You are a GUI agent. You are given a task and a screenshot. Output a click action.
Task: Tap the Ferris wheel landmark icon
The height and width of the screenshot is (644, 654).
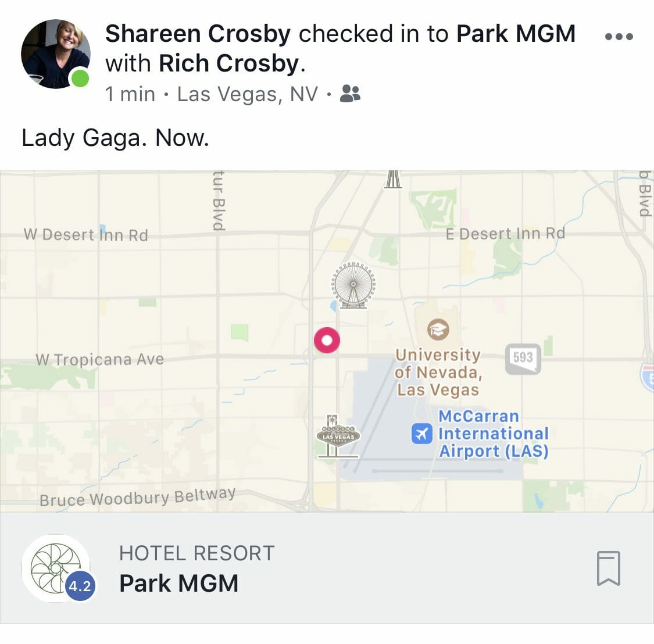[353, 285]
